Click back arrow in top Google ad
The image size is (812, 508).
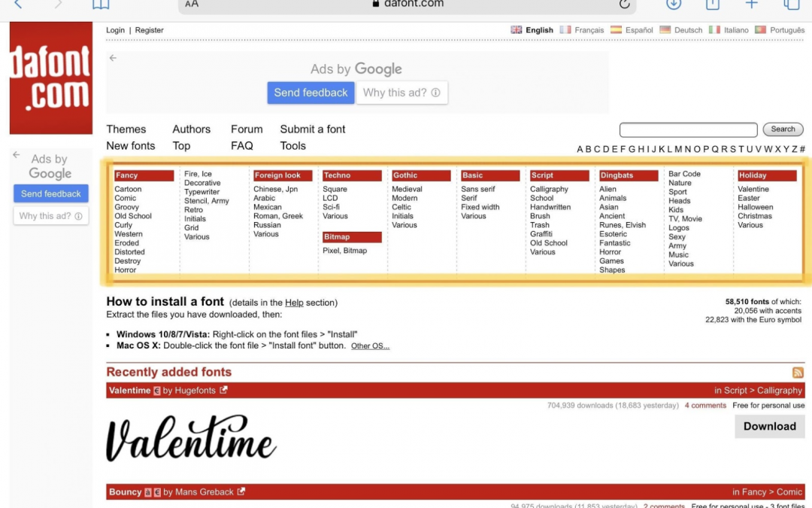113,58
